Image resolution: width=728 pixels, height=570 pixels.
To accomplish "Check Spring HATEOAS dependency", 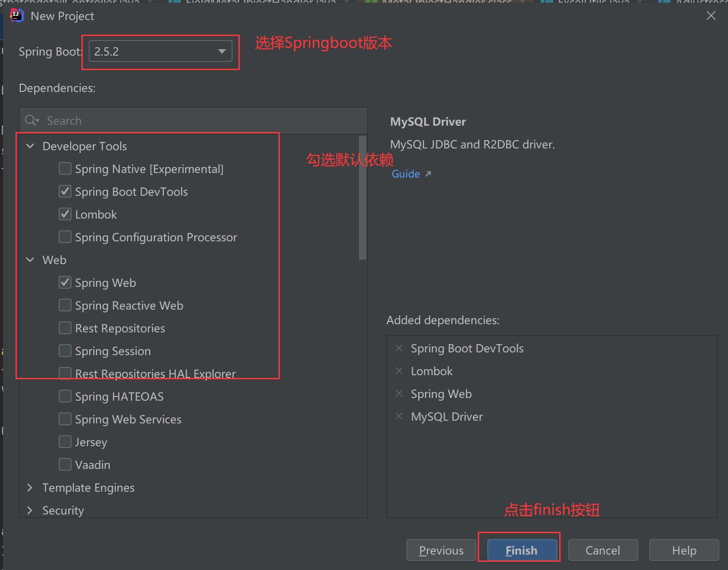I will click(x=65, y=397).
